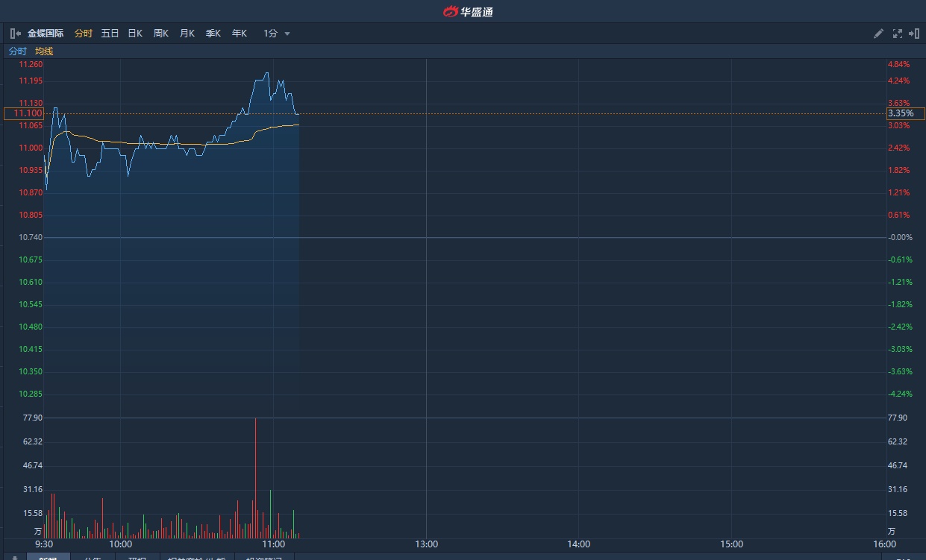
Task: Open the 1分 interval dropdown
Action: (x=271, y=34)
